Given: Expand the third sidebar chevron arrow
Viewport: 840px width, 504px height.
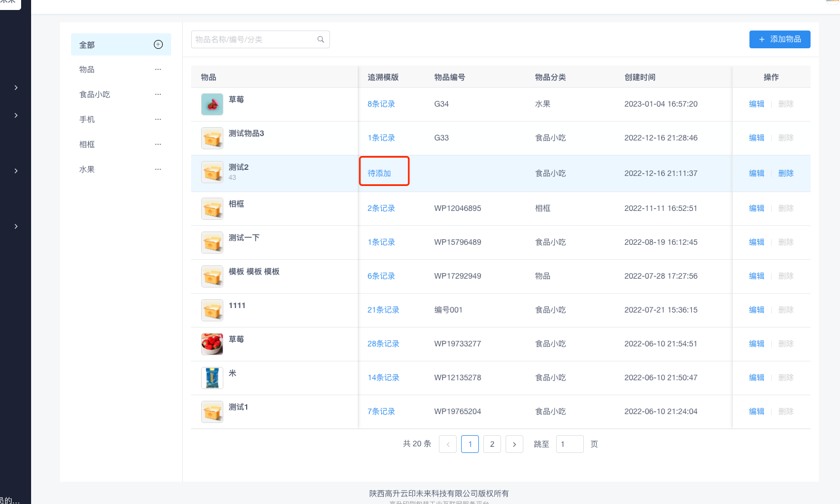Looking at the screenshot, I should click(16, 171).
